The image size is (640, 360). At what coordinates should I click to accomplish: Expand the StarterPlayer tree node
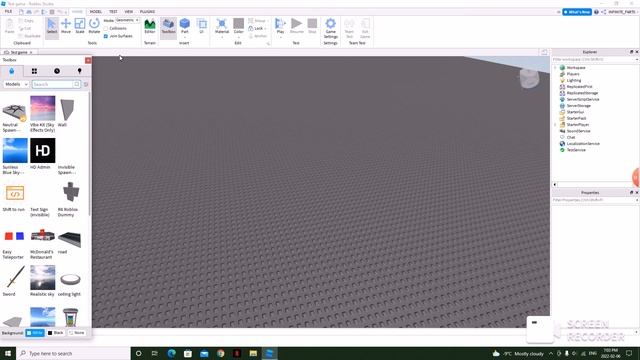(556, 124)
